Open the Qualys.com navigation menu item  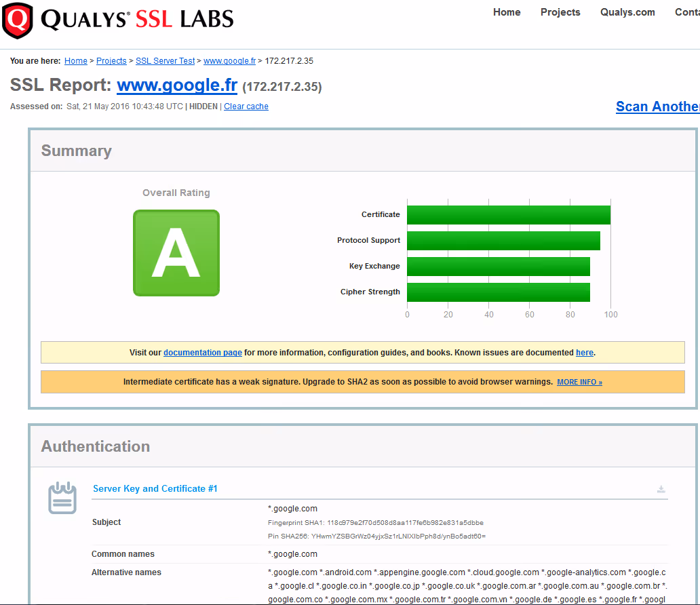click(x=627, y=12)
